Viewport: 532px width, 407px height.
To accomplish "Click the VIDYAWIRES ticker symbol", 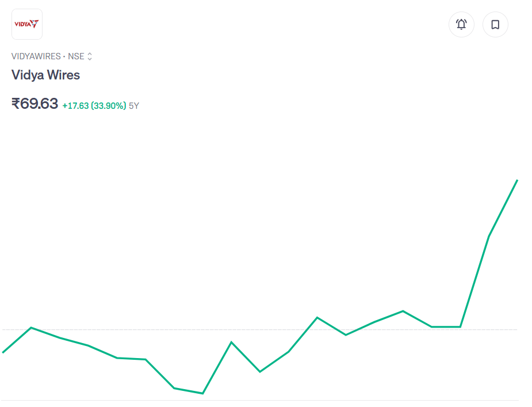I will pyautogui.click(x=36, y=56).
